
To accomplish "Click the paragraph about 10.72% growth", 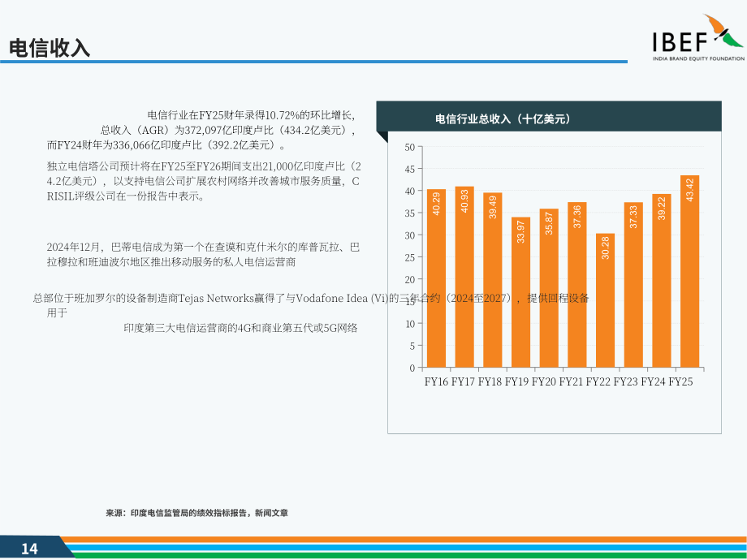I will point(201,130).
